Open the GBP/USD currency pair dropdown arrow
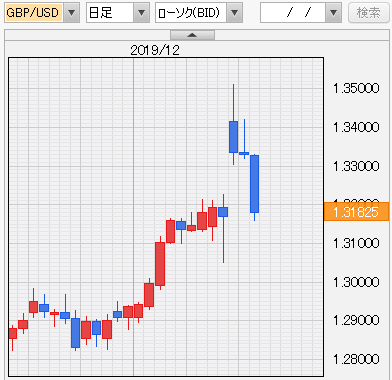Viewport: 392px width, 380px height. [71, 13]
